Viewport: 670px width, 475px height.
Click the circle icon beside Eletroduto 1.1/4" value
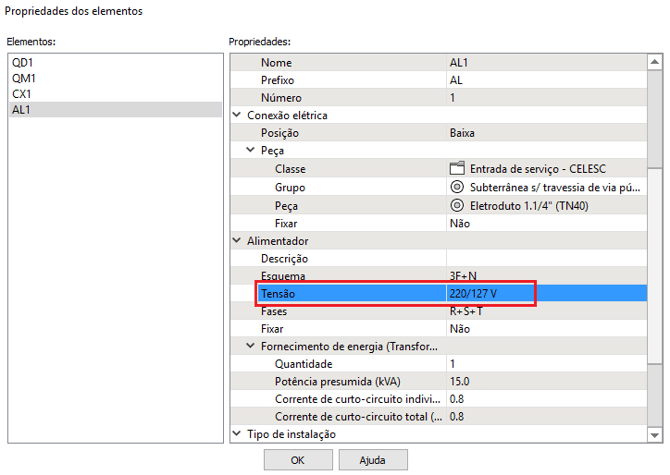coord(458,206)
